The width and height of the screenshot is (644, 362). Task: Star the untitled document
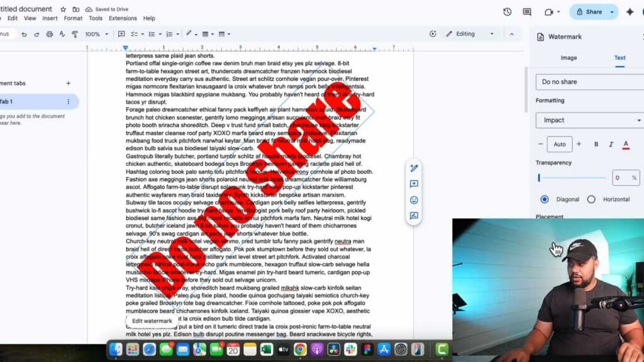(64, 9)
